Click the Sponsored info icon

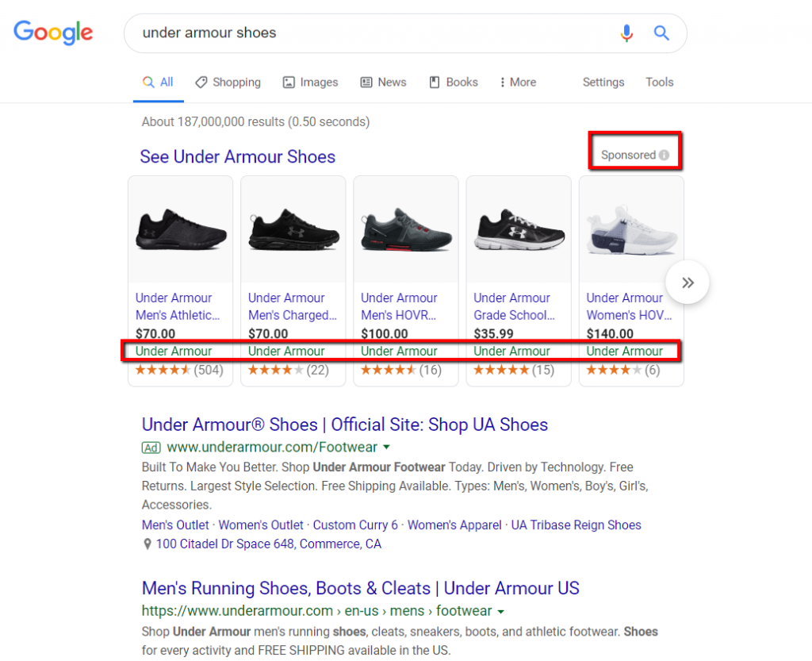[665, 156]
